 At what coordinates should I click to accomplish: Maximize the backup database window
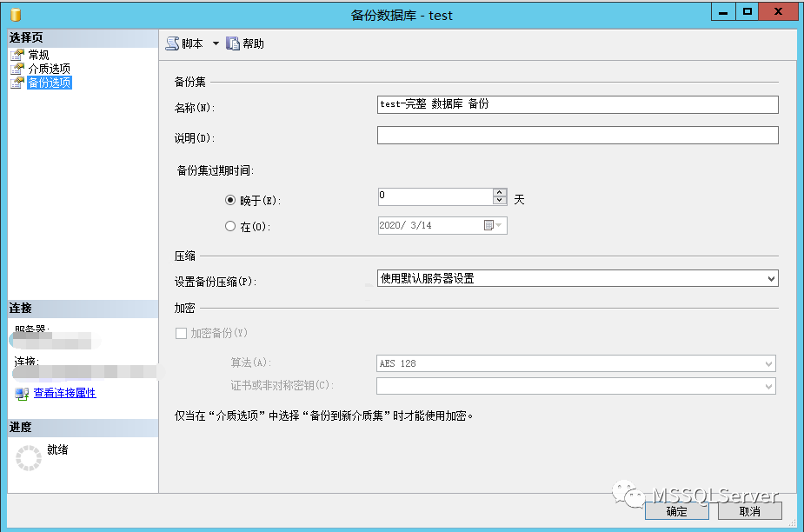(x=748, y=12)
